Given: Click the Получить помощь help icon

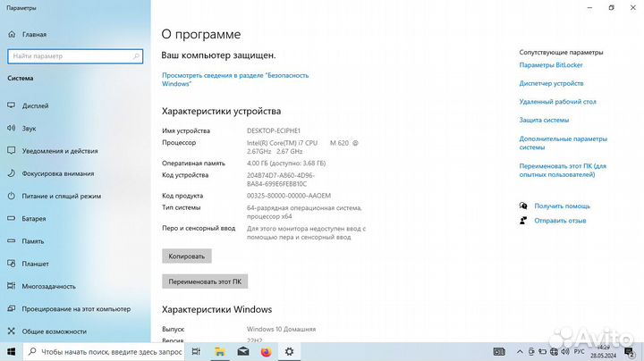Looking at the screenshot, I should point(523,206).
